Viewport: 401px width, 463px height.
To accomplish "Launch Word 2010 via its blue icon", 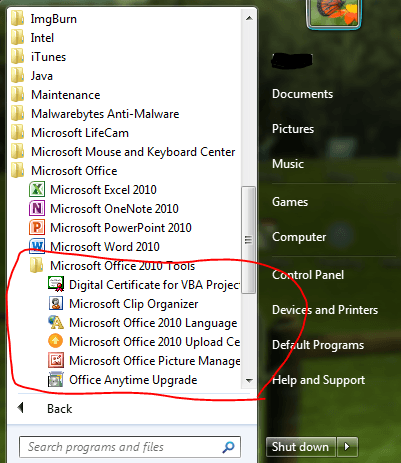I will click(37, 246).
